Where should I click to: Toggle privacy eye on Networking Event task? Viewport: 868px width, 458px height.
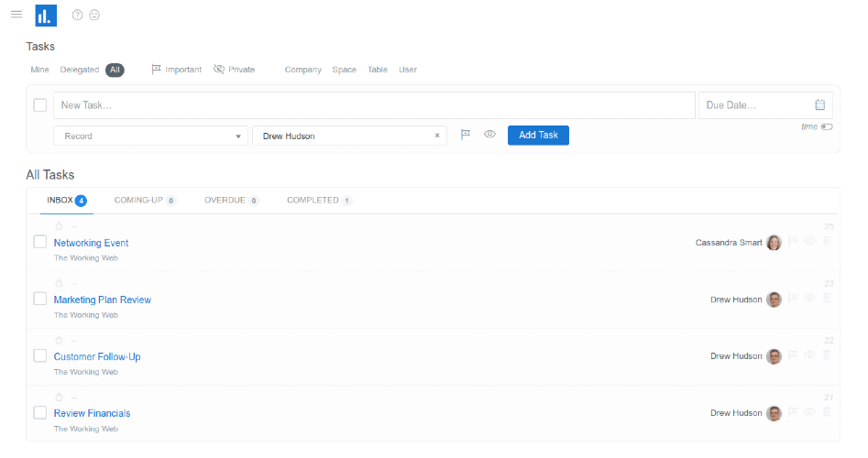[x=809, y=241]
